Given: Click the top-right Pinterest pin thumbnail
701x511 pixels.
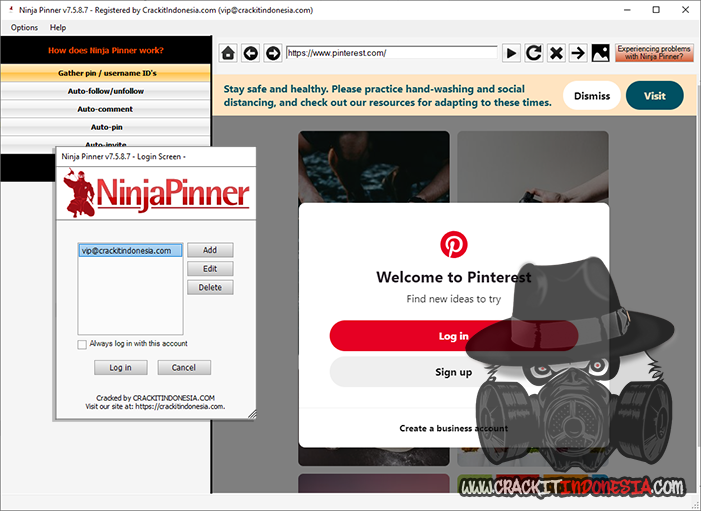Looking at the screenshot, I should pos(533,167).
